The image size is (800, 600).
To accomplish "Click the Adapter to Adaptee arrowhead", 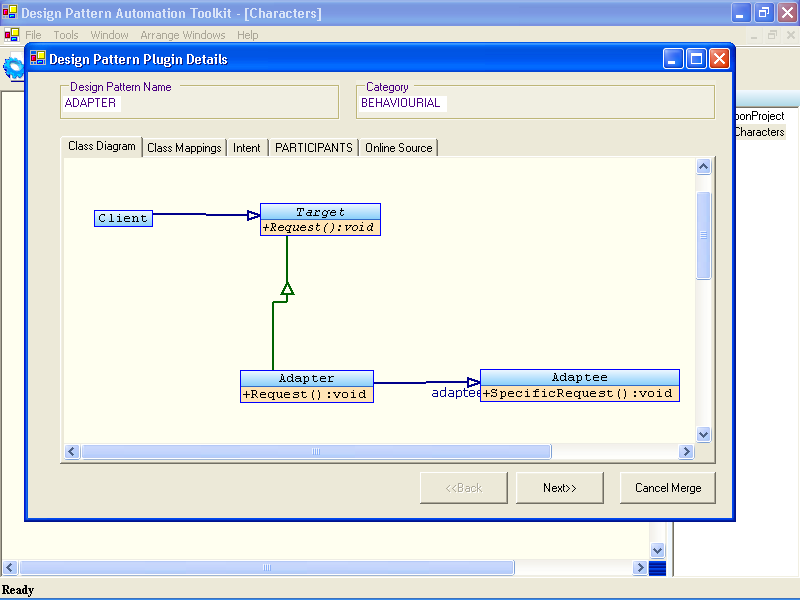I will [x=473, y=382].
